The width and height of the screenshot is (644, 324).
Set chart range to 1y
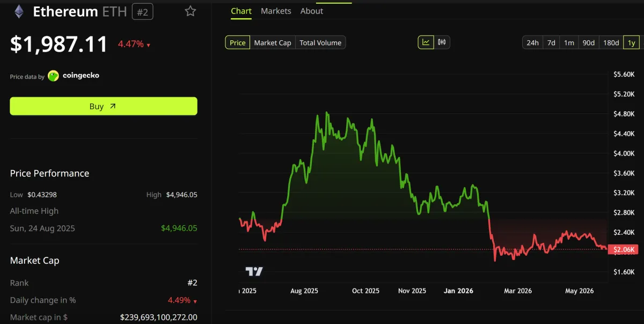click(631, 42)
